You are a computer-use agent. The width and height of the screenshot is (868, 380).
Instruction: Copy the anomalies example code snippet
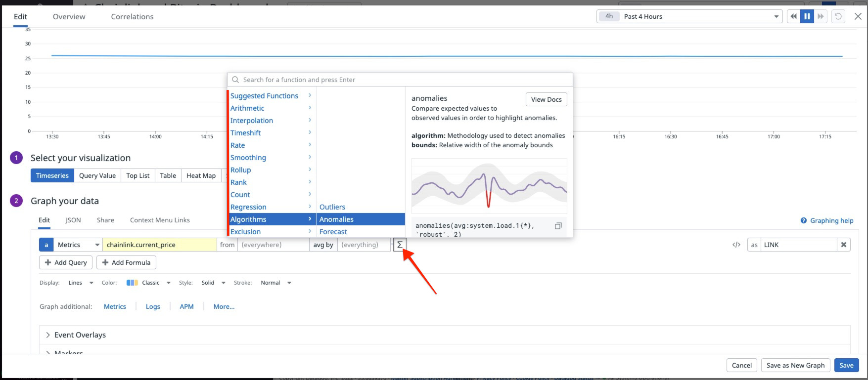pyautogui.click(x=558, y=226)
